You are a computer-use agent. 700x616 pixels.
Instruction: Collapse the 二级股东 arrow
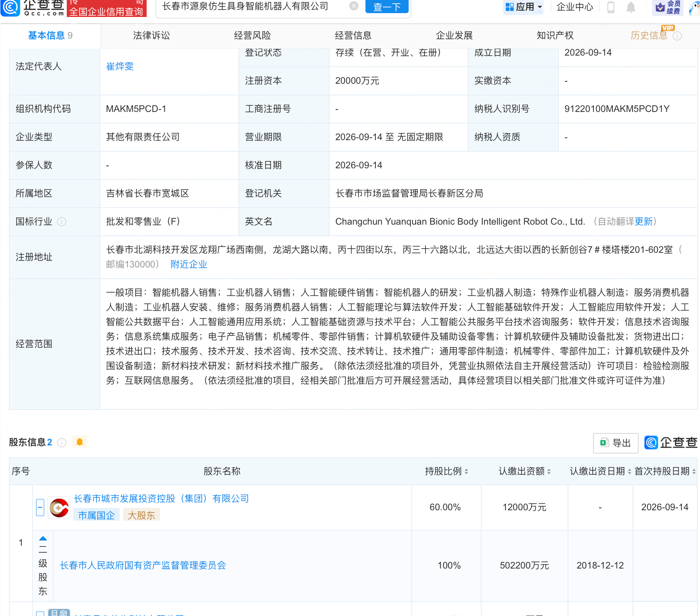coord(43,538)
